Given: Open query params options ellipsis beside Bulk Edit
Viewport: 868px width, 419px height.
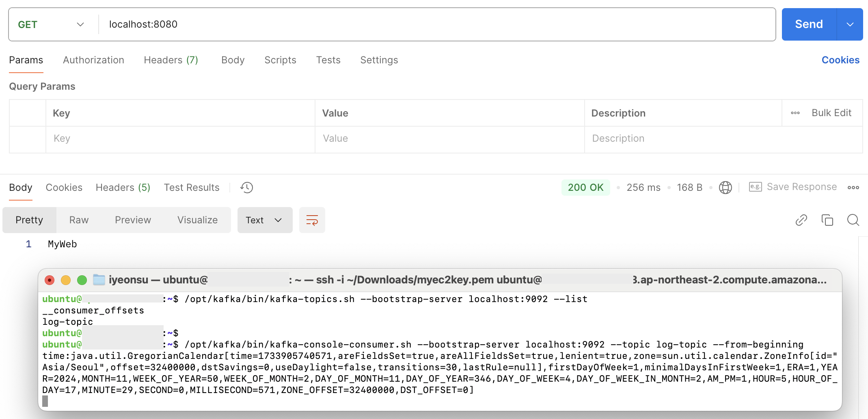Looking at the screenshot, I should (795, 113).
